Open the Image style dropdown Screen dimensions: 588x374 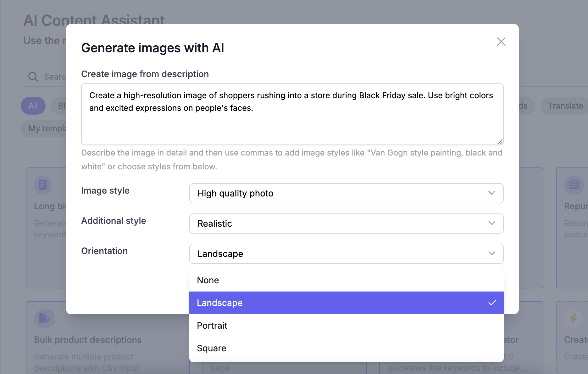coord(346,193)
